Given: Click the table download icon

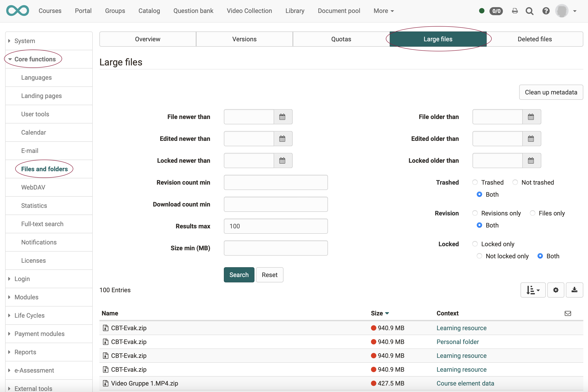Looking at the screenshot, I should [x=574, y=290].
